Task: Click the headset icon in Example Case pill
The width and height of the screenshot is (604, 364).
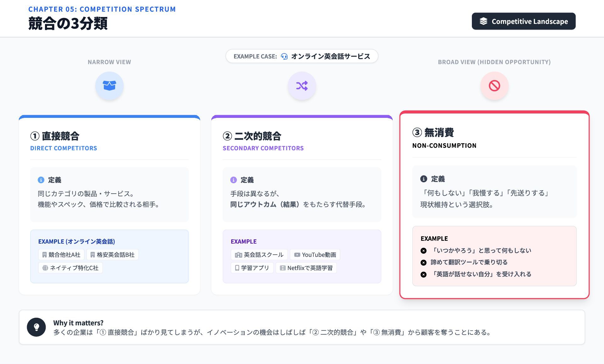Action: pos(284,56)
